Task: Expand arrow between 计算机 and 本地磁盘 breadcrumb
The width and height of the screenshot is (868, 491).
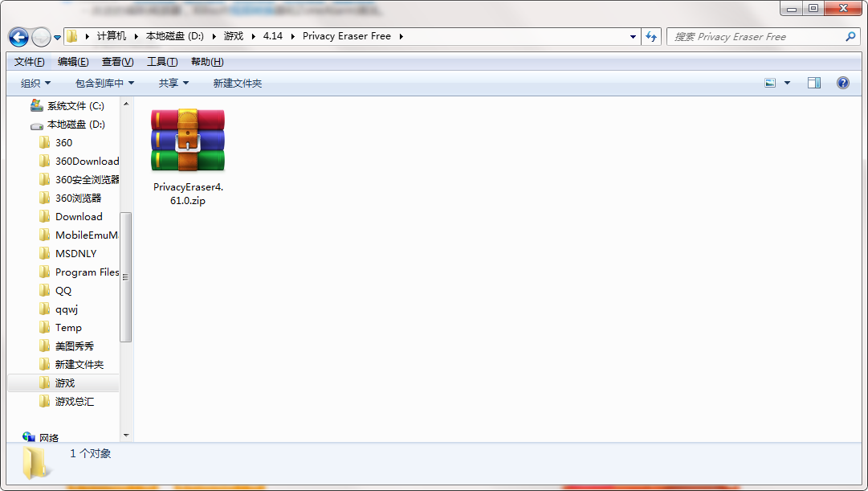Action: (137, 37)
